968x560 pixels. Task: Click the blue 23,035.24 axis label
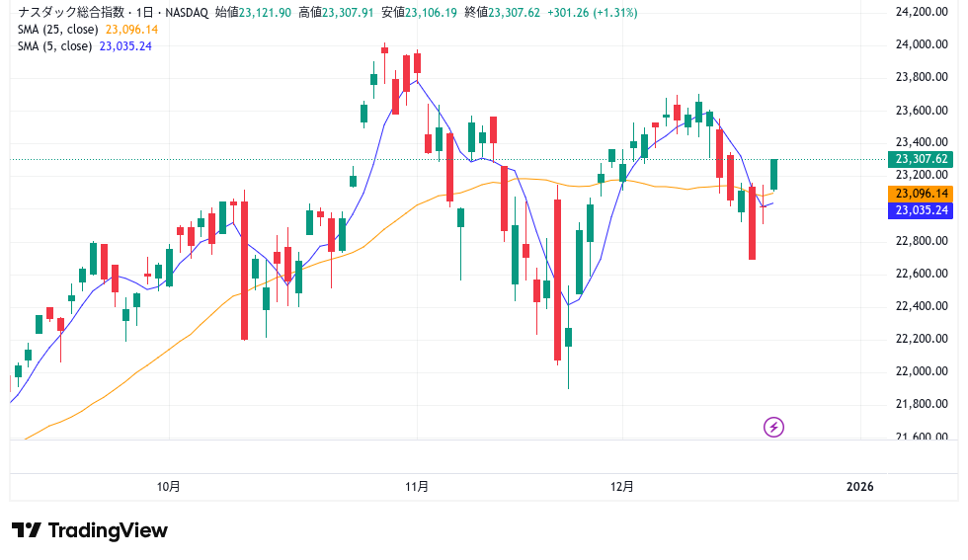pyautogui.click(x=922, y=210)
